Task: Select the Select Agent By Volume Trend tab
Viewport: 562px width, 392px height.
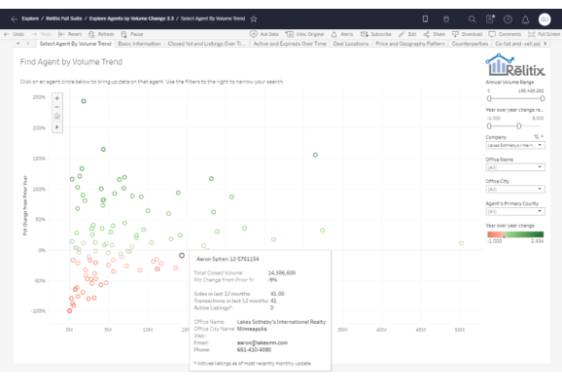Action: 75,44
